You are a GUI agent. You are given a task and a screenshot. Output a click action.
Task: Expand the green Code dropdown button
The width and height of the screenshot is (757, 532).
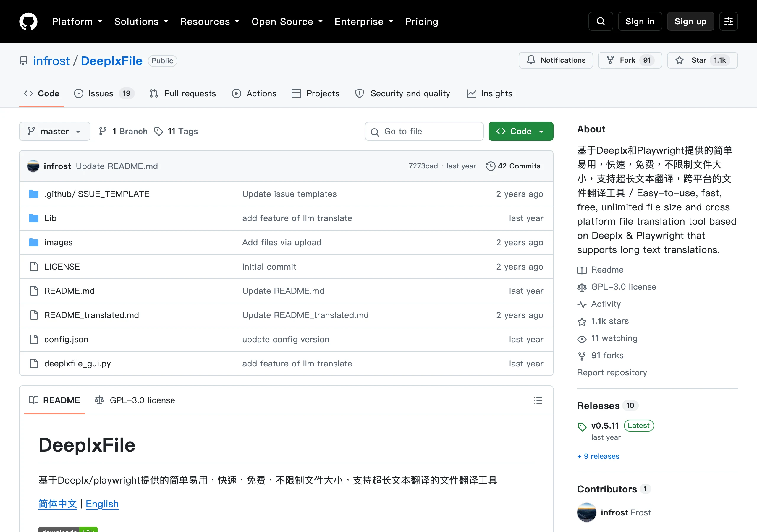(x=521, y=132)
